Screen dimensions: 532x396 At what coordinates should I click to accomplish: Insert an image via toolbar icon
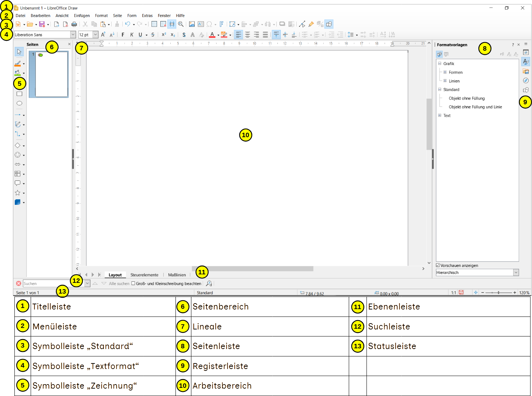(x=192, y=24)
